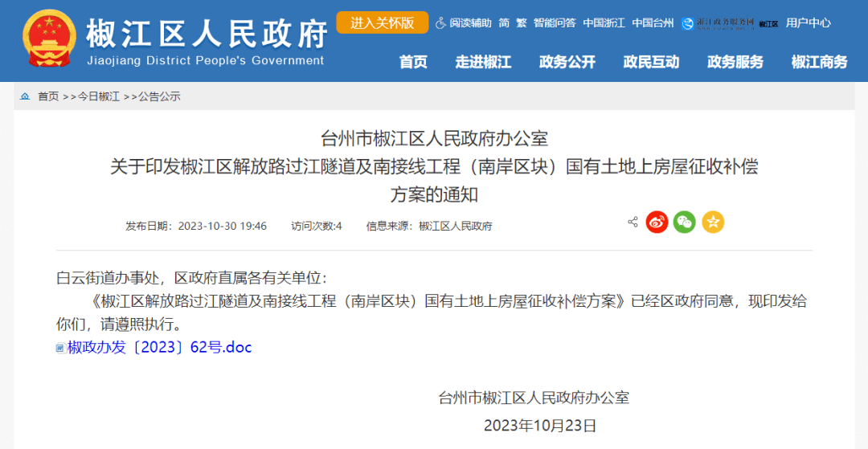This screenshot has height=449, width=868.
Task: Click the 白云街道办事处 salutation line
Action: click(x=192, y=277)
